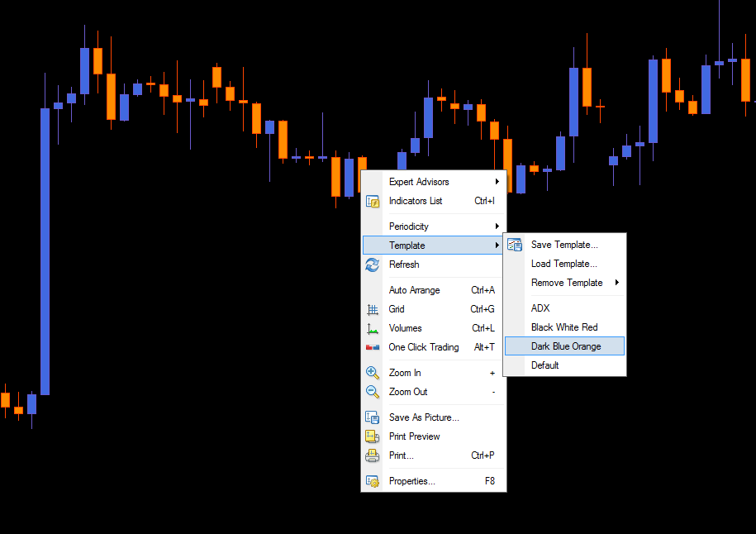Choose Print… menu entry
This screenshot has height=534, width=756.
click(x=434, y=455)
